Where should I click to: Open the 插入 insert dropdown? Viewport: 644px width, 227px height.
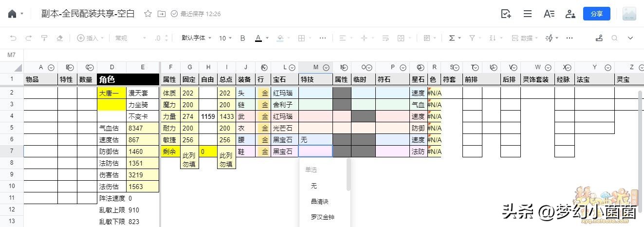[x=91, y=38]
